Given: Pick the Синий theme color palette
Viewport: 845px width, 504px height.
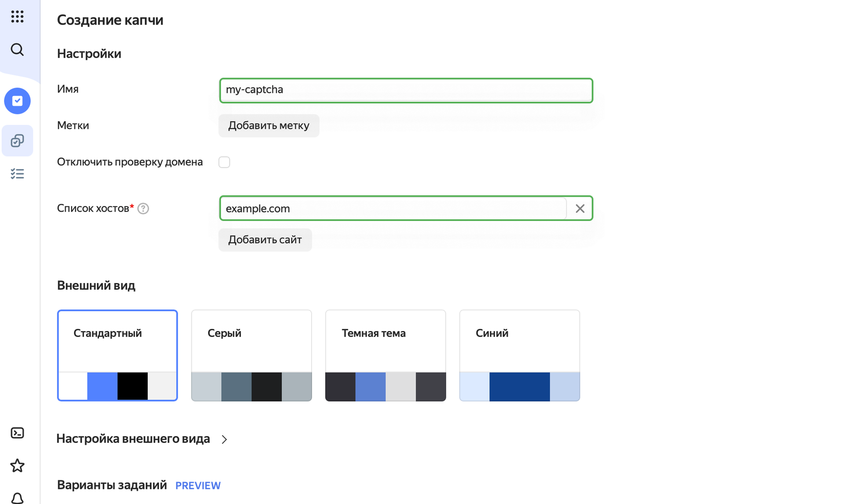Looking at the screenshot, I should coord(519,386).
